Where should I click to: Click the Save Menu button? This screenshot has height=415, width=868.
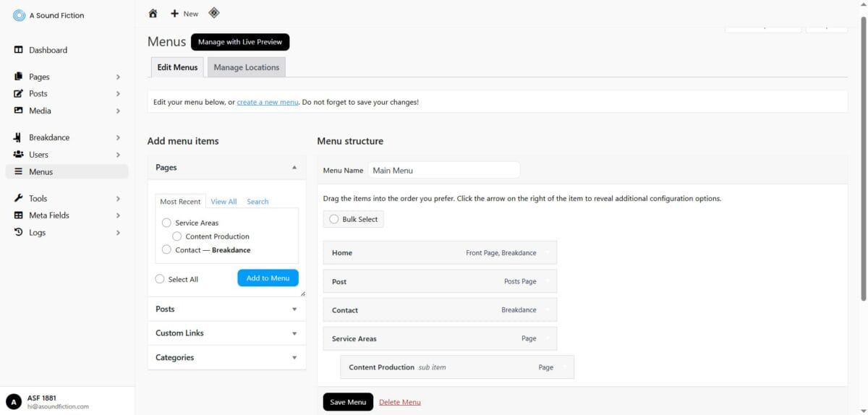click(x=348, y=402)
